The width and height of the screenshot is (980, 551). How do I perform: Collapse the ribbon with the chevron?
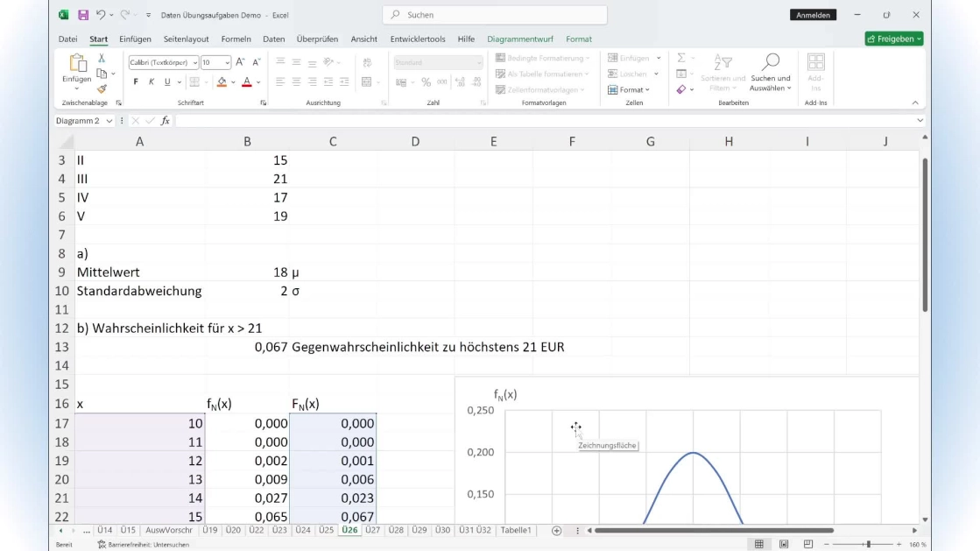pyautogui.click(x=915, y=102)
